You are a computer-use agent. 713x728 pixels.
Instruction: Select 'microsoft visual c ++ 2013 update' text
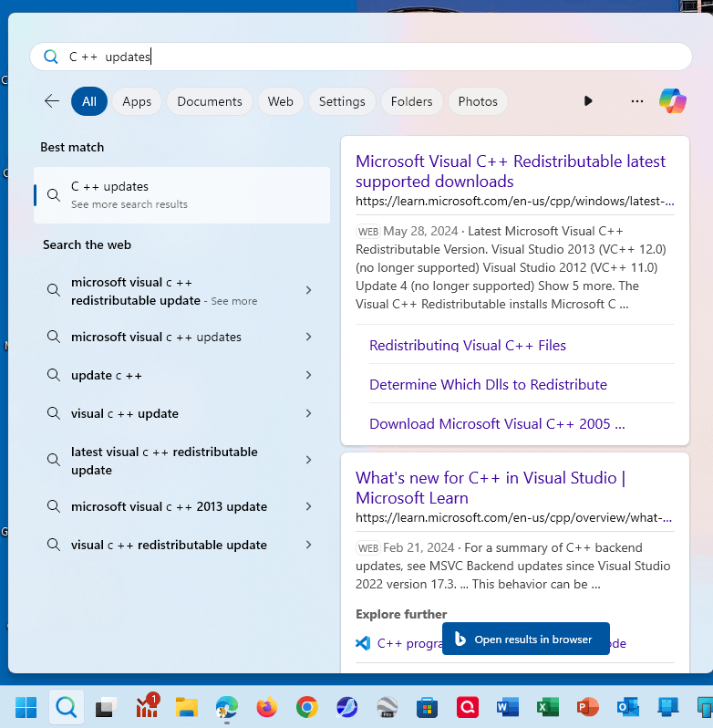click(x=169, y=506)
